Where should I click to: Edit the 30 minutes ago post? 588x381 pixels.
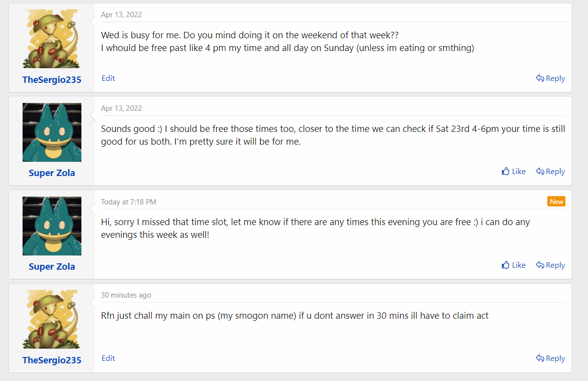tap(108, 358)
